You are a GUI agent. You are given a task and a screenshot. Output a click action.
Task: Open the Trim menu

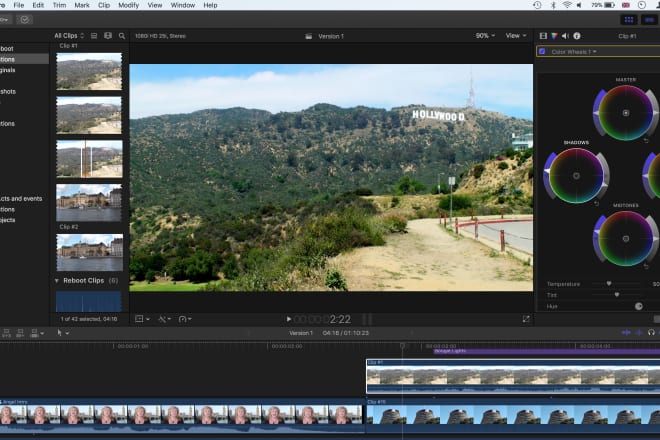point(59,5)
